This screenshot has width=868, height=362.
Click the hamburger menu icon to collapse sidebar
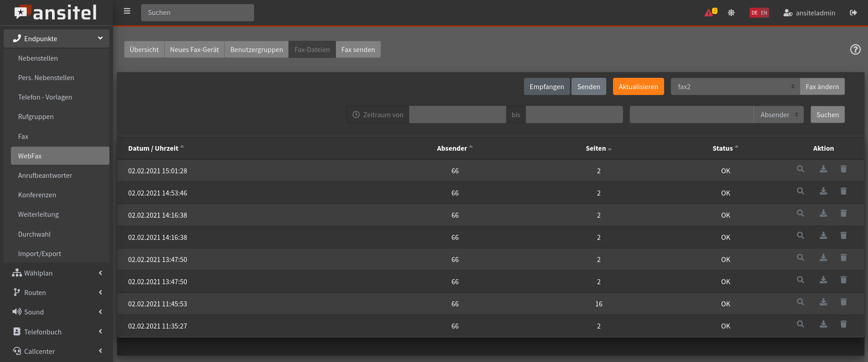click(127, 11)
